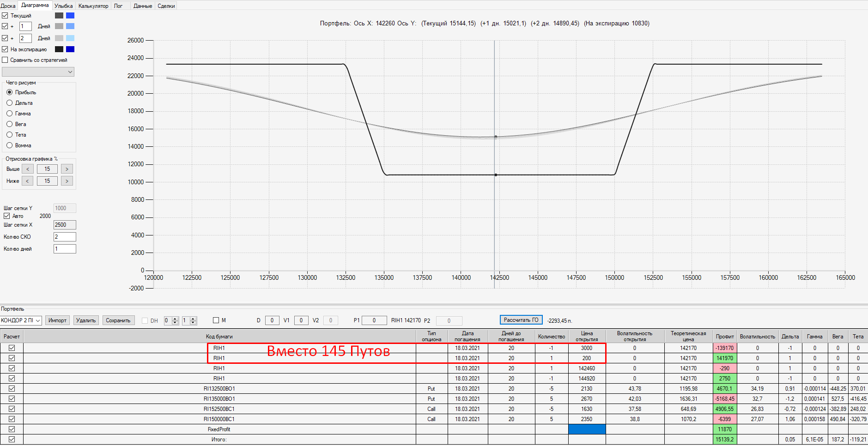The width and height of the screenshot is (868, 446).
Task: Toggle the M checkbox in the portfolio toolbar
Action: click(x=216, y=320)
